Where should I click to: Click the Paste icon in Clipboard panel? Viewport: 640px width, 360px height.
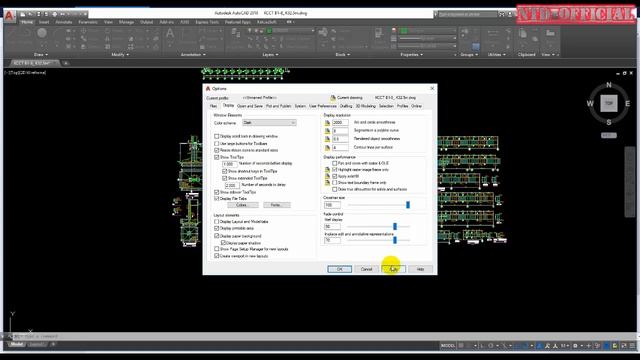tap(523, 33)
